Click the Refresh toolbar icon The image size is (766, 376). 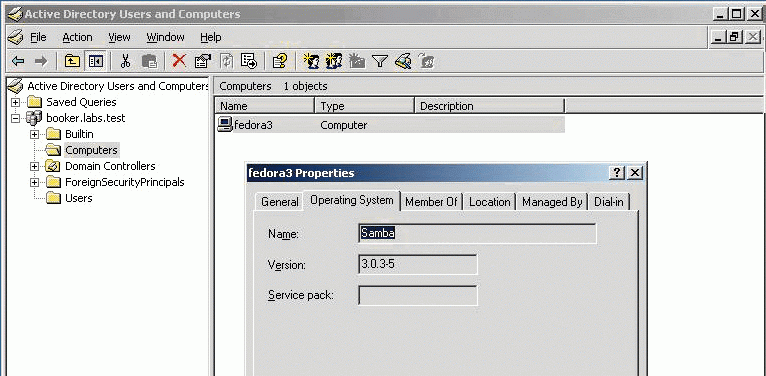[x=226, y=61]
